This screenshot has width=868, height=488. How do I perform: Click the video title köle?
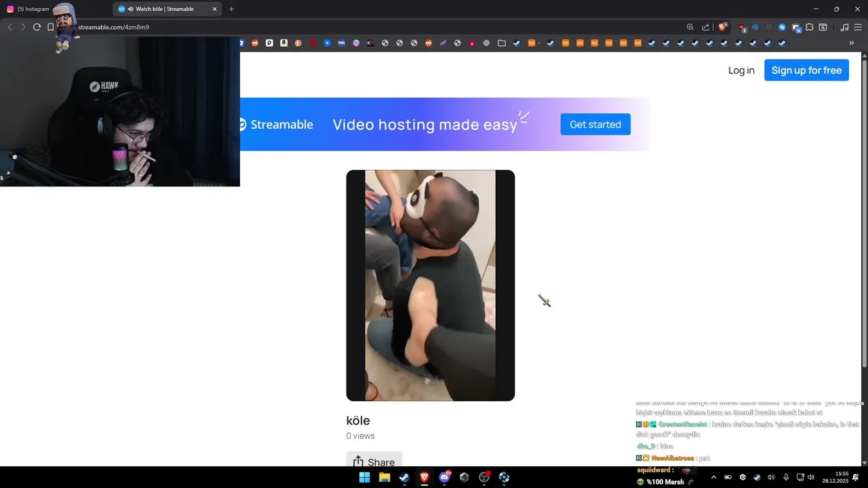(358, 420)
